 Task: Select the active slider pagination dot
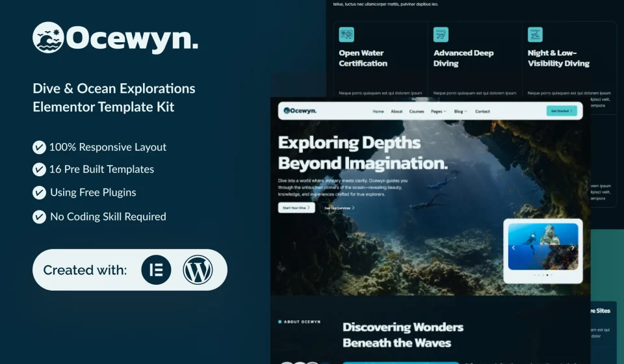click(547, 275)
